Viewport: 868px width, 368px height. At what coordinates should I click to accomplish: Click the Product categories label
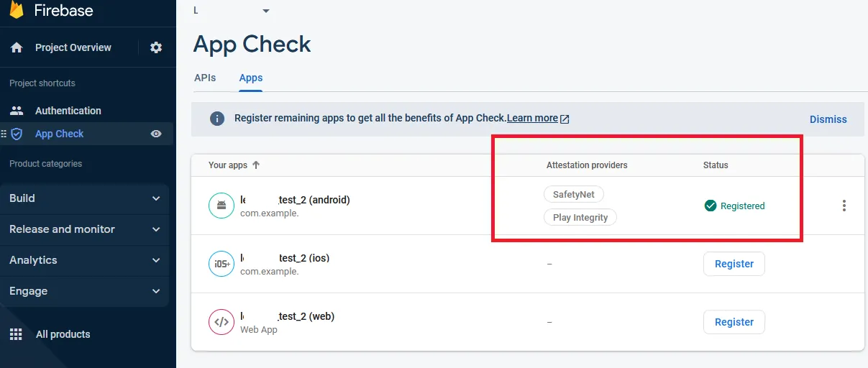[x=46, y=164]
